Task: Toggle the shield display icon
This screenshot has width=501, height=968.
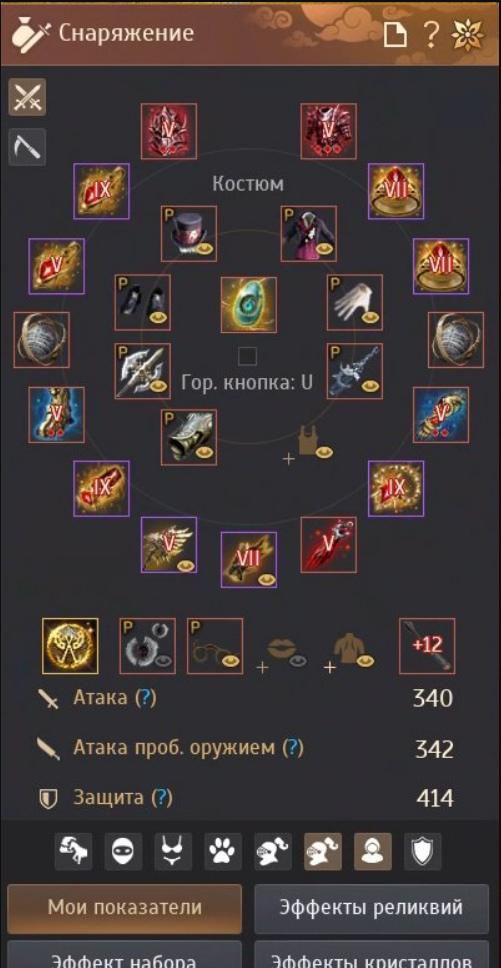Action: [x=423, y=851]
